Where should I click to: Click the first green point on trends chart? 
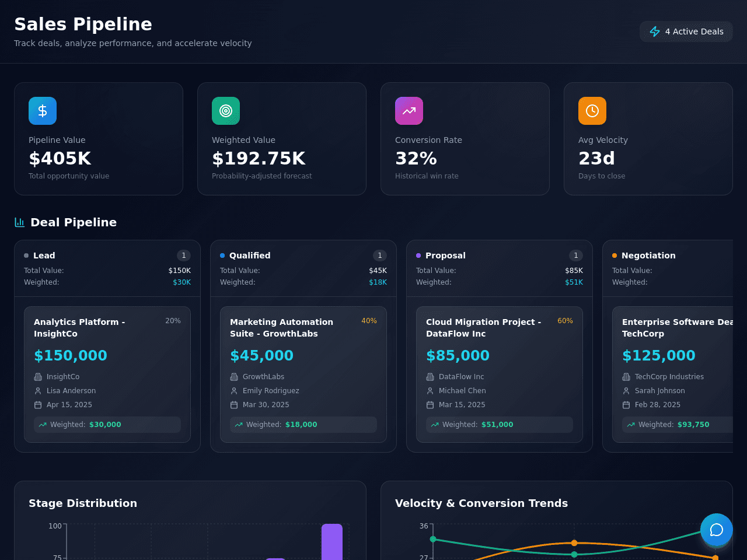click(x=433, y=539)
